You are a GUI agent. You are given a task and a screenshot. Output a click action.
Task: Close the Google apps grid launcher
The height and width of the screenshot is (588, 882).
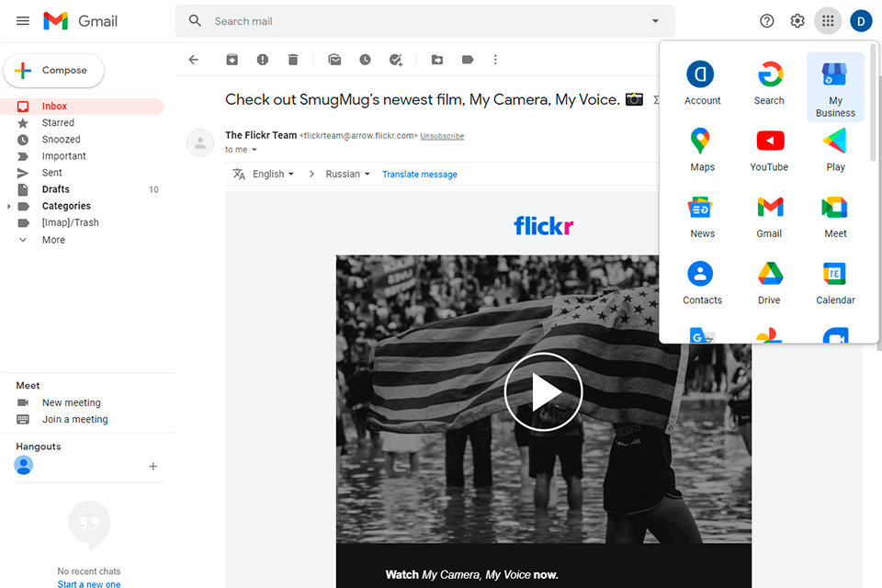[828, 21]
